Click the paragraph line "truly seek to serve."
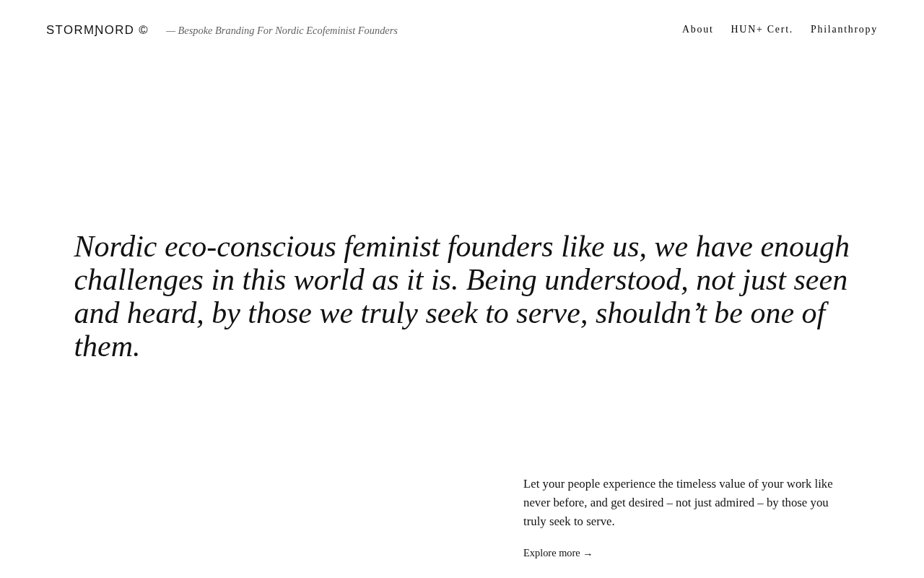924x578 pixels. 569,522
